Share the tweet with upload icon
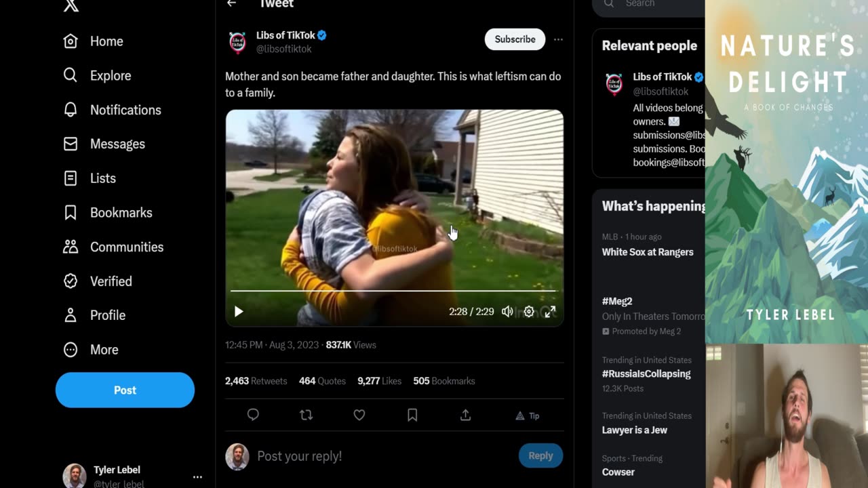The height and width of the screenshot is (488, 868). (465, 415)
